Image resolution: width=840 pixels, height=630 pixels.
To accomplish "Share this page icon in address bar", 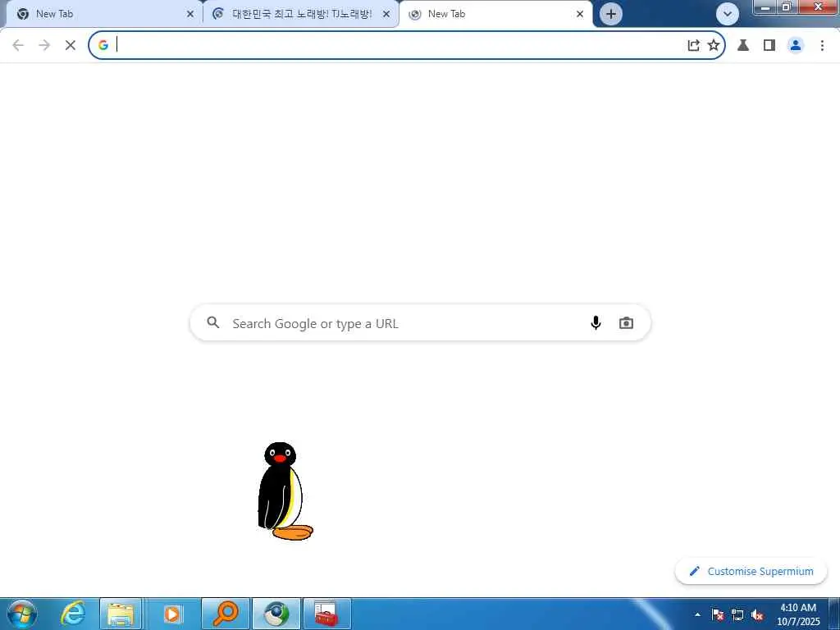I will (x=693, y=46).
